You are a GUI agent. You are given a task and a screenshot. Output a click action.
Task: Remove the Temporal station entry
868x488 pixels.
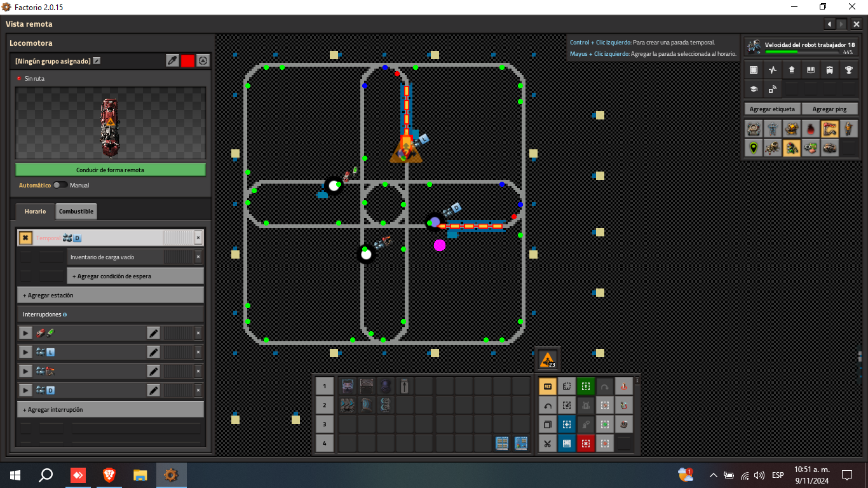[x=198, y=238]
